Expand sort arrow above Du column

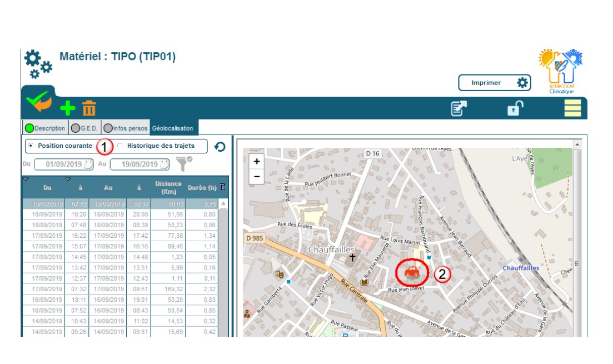tap(26, 179)
